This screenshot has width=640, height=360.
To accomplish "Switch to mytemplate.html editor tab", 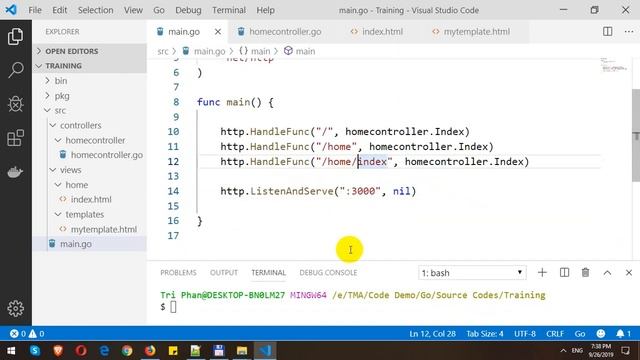I will click(476, 31).
